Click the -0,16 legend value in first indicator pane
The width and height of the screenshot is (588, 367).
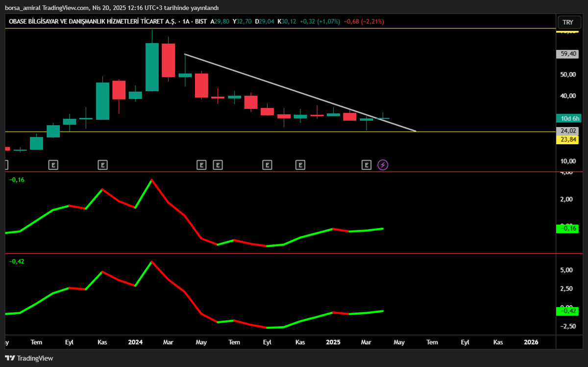(x=17, y=180)
